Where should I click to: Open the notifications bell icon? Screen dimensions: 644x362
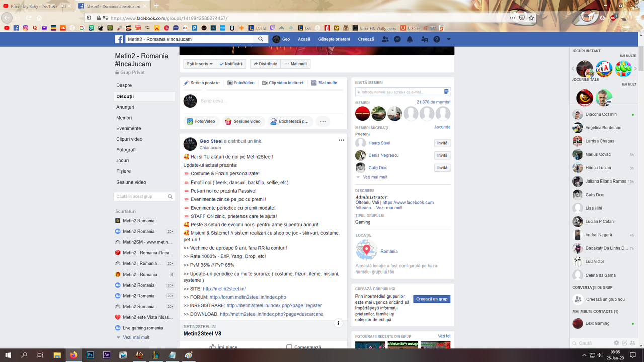pyautogui.click(x=410, y=39)
